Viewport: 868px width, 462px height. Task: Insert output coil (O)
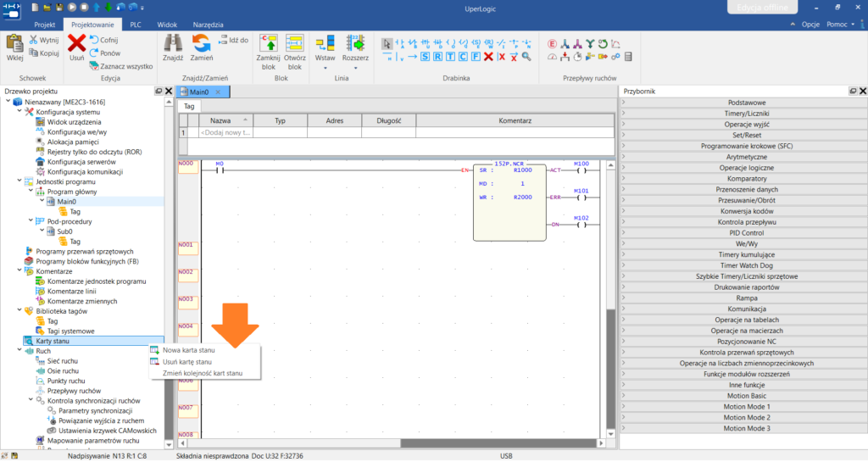pyautogui.click(x=451, y=44)
